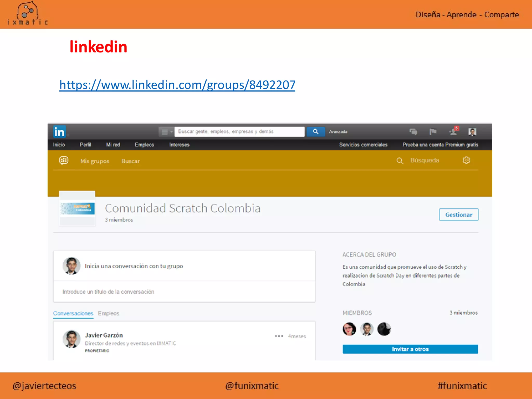Image resolution: width=532 pixels, height=399 pixels.
Task: Click Javier Garzón's post avatar
Action: [71, 339]
